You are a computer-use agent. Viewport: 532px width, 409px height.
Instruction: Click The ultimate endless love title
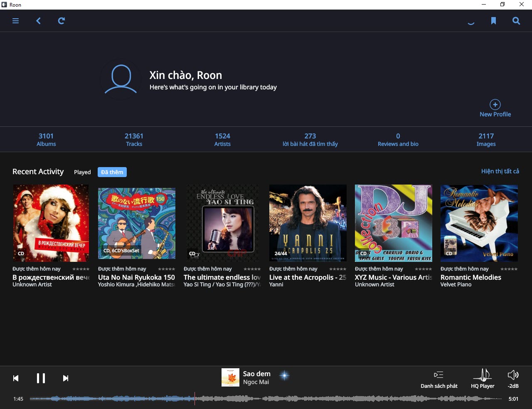coord(222,277)
